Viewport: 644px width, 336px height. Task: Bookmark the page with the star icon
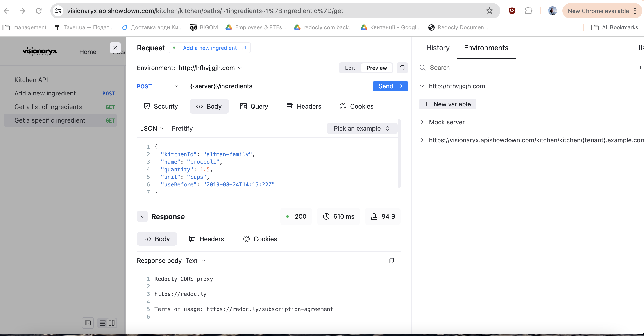489,11
